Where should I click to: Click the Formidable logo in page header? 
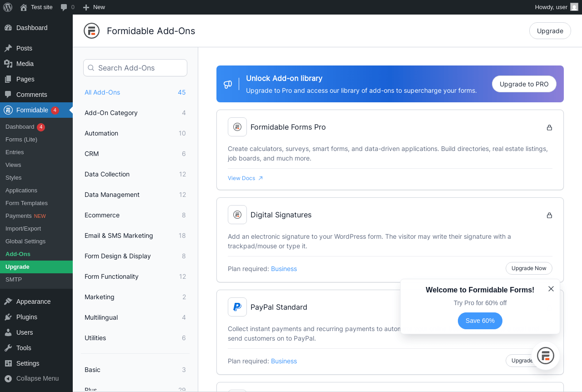(x=91, y=31)
